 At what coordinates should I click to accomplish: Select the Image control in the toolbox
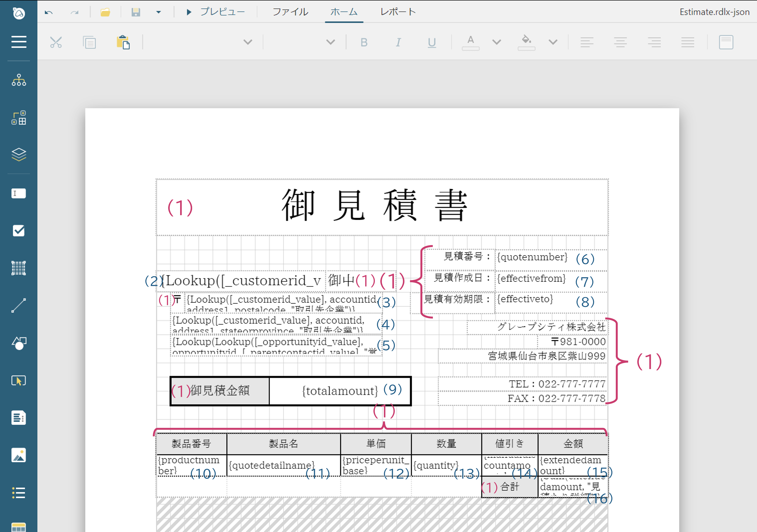point(19,455)
